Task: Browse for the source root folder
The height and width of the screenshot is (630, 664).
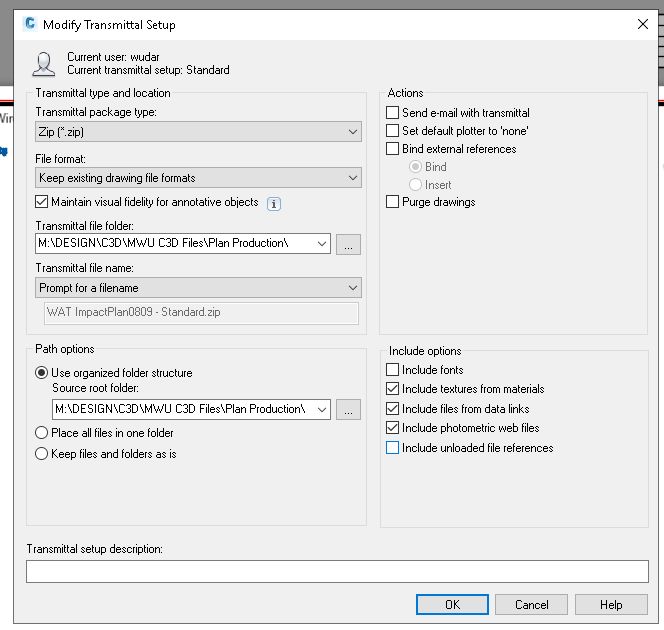Action: point(348,409)
